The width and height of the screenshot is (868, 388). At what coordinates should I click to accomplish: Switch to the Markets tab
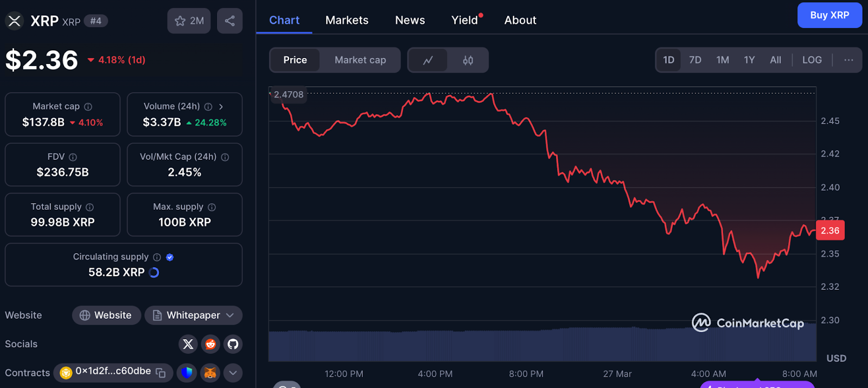[347, 20]
